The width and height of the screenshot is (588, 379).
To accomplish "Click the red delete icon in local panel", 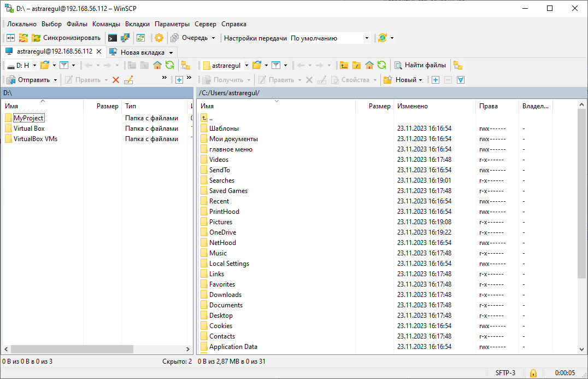I will click(116, 80).
